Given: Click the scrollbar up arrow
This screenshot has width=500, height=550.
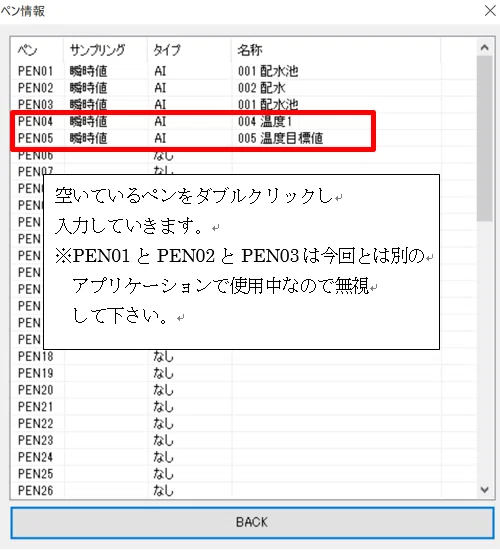Looking at the screenshot, I should pyautogui.click(x=485, y=47).
